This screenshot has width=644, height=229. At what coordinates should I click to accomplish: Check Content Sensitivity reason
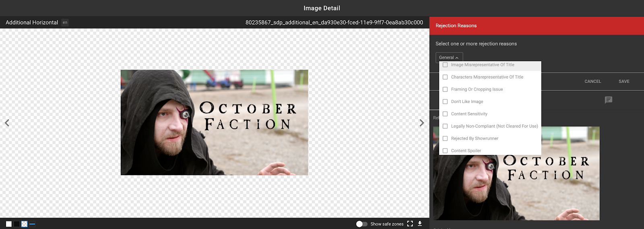445,114
